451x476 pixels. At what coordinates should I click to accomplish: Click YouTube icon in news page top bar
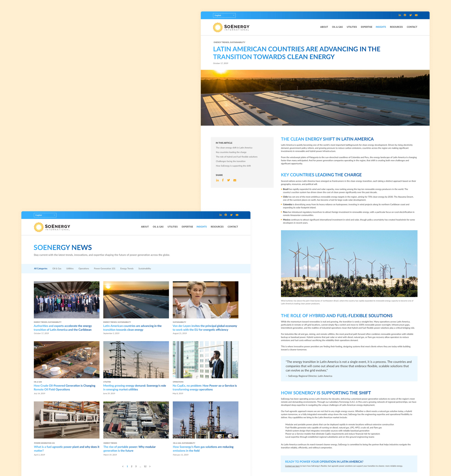[237, 215]
